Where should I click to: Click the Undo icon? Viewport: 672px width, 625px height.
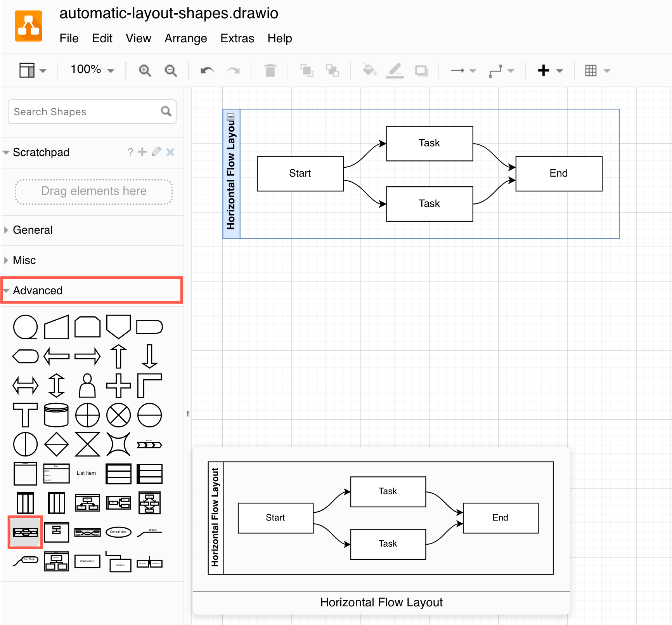[x=206, y=70]
